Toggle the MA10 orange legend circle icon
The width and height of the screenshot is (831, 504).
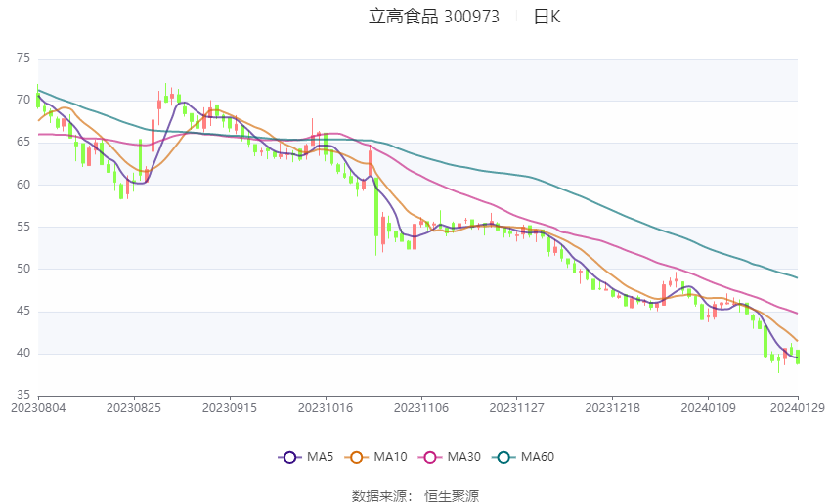point(356,457)
